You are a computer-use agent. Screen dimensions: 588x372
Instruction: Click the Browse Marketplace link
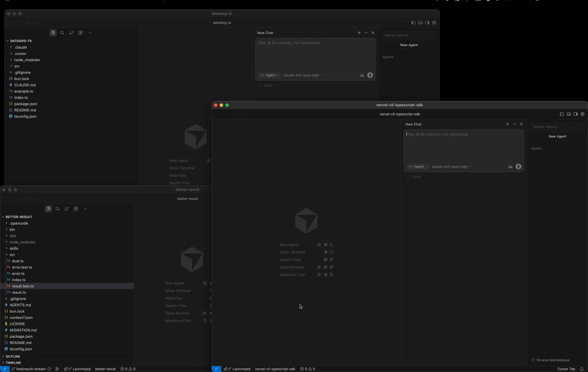pos(550,359)
